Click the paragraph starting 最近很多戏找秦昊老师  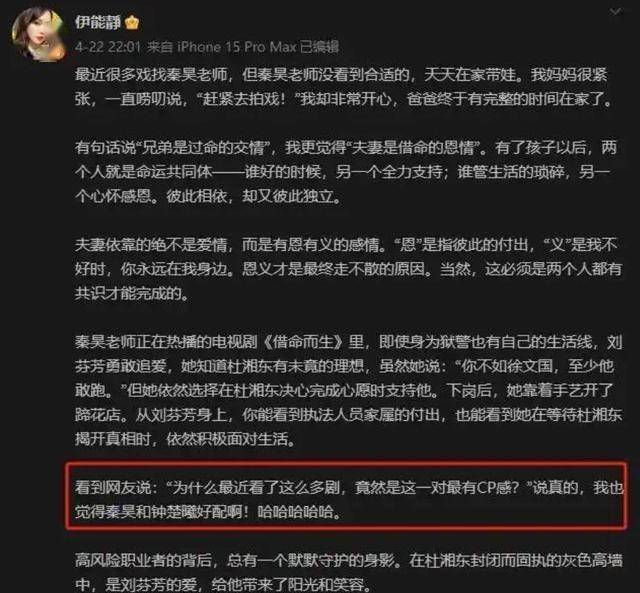[344, 87]
